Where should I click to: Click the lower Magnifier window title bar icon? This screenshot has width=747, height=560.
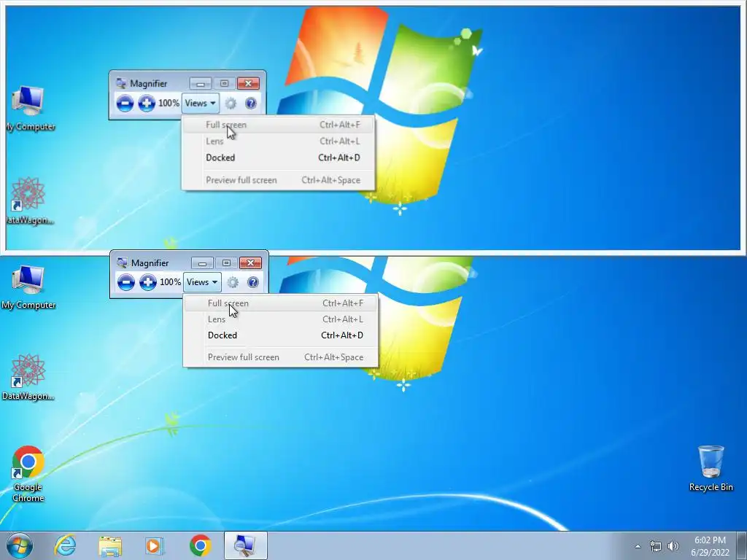click(x=122, y=262)
